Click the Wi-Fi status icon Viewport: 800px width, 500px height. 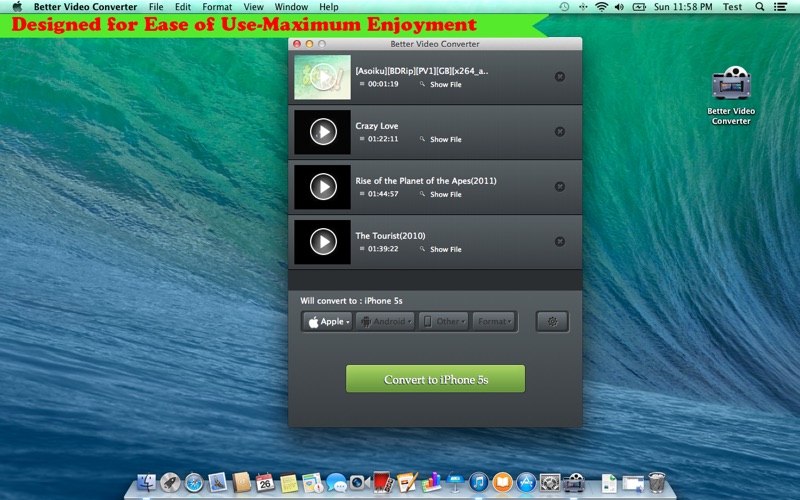(602, 7)
